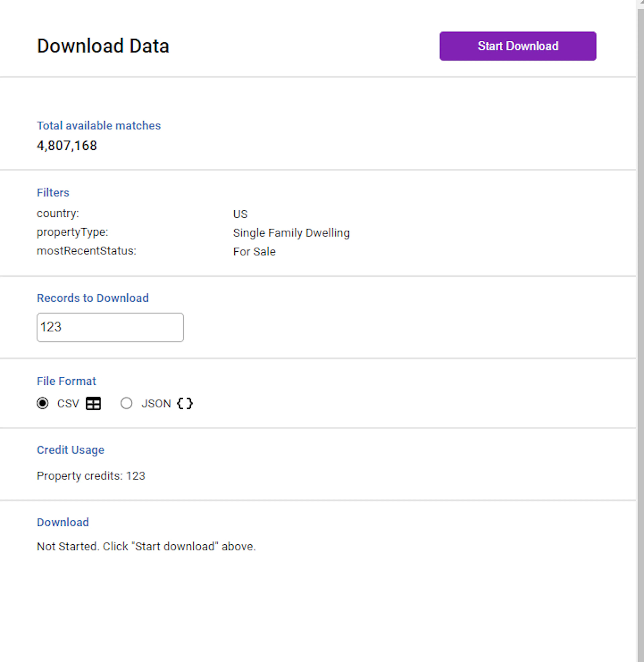Select the JSON radio button
644x662 pixels.
pos(127,403)
